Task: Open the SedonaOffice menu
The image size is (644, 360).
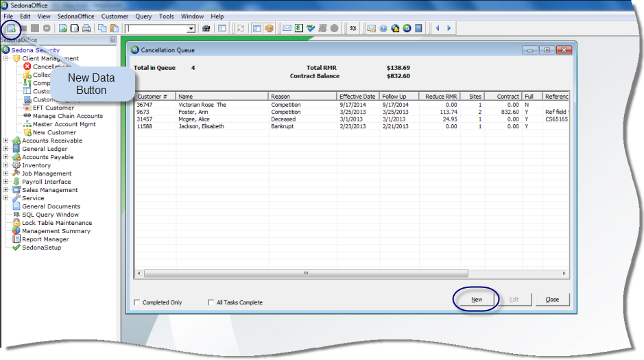Action: coord(75,16)
